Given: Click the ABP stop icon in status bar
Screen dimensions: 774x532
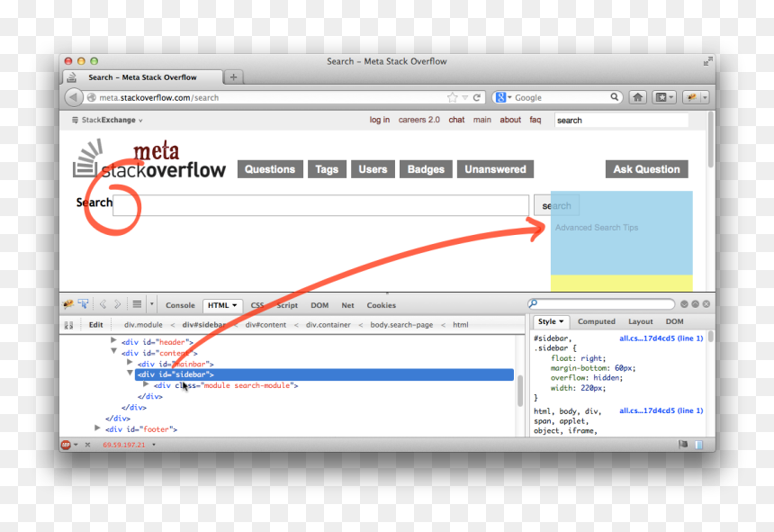Looking at the screenshot, I should [x=66, y=445].
